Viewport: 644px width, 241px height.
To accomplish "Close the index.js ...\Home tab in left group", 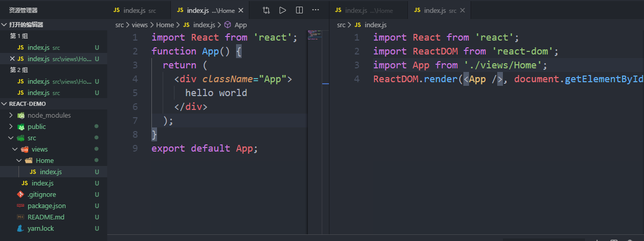I will 242,10.
